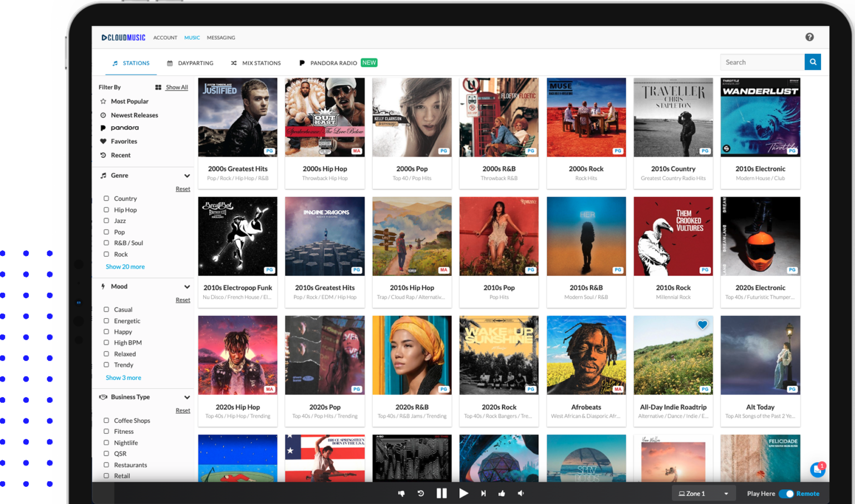The width and height of the screenshot is (855, 504).
Task: Thumbs down the current song
Action: 401,493
